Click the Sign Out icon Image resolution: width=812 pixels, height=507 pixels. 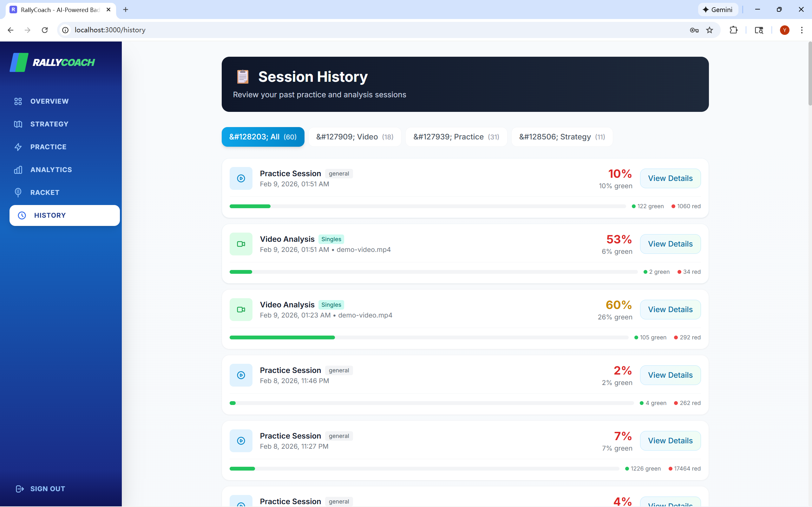click(20, 489)
